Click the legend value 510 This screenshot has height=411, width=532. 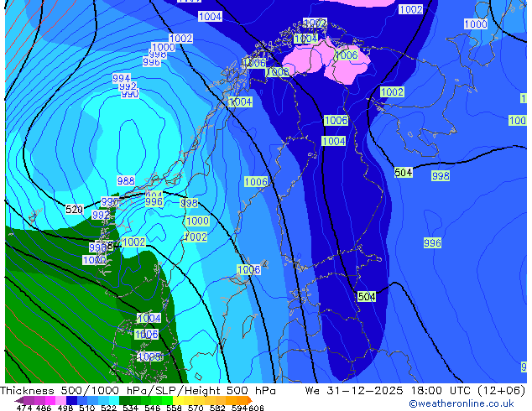87,408
